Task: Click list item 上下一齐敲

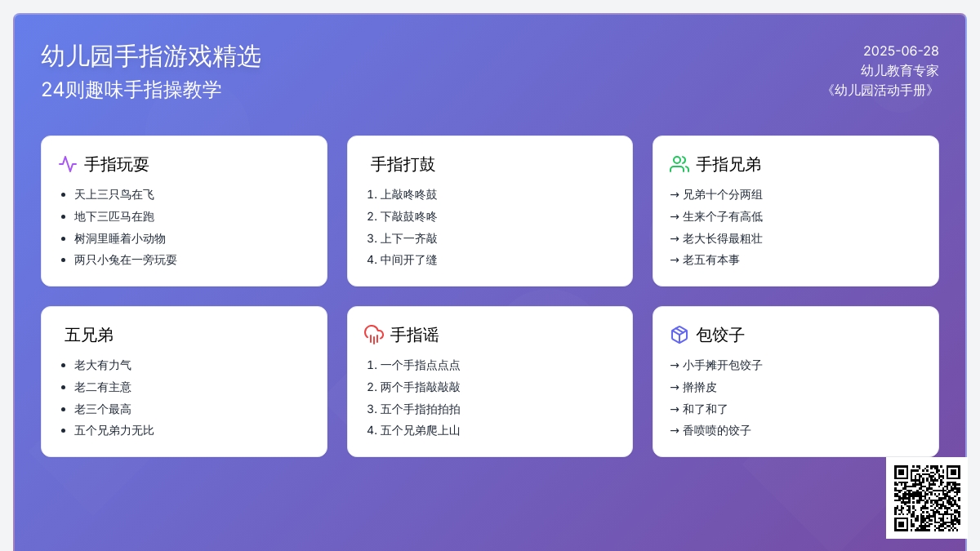Action: click(x=408, y=238)
